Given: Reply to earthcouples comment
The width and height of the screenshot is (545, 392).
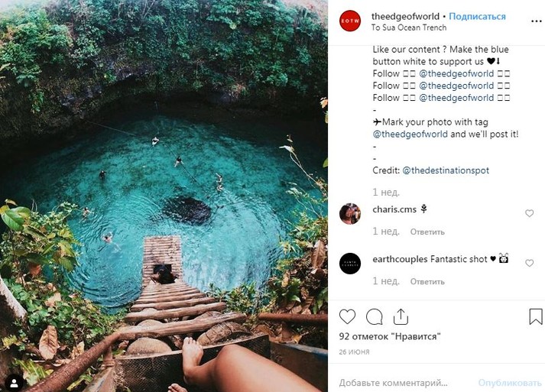Looking at the screenshot, I should pos(427,281).
